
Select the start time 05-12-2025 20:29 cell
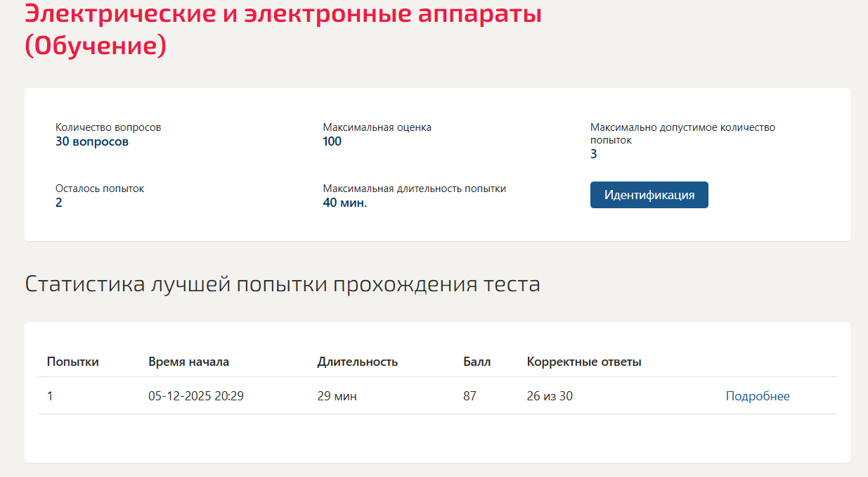[196, 396]
